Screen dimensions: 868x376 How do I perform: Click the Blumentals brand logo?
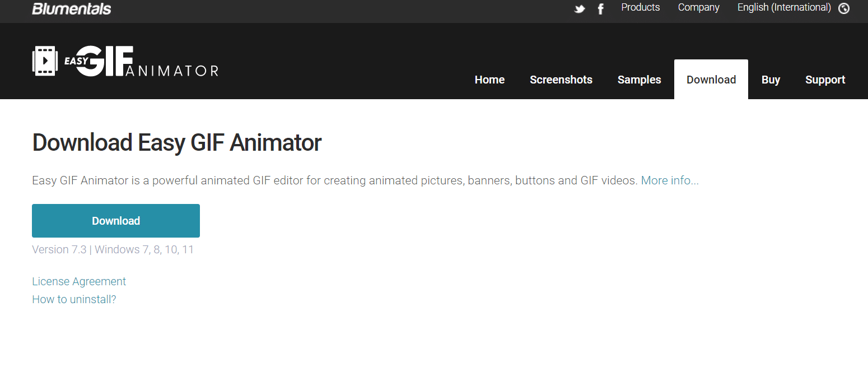[72, 8]
